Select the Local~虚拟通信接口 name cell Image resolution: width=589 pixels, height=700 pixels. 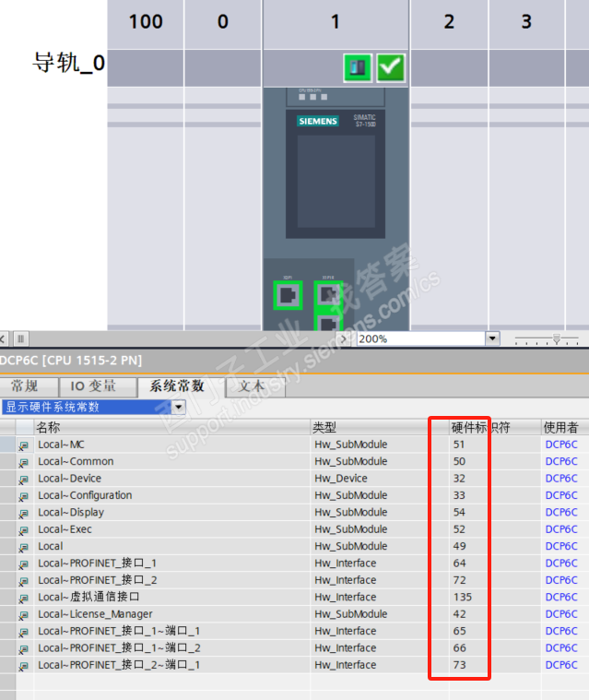pyautogui.click(x=172, y=597)
